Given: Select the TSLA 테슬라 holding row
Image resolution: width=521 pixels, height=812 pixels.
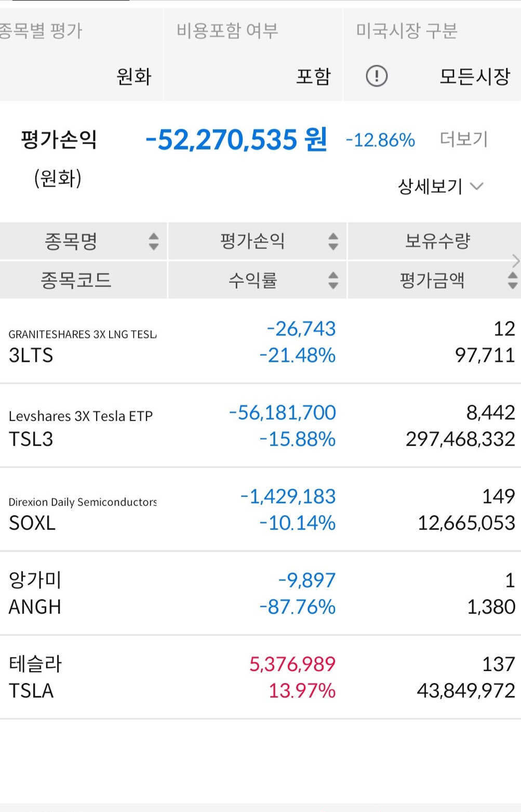Looking at the screenshot, I should click(260, 677).
